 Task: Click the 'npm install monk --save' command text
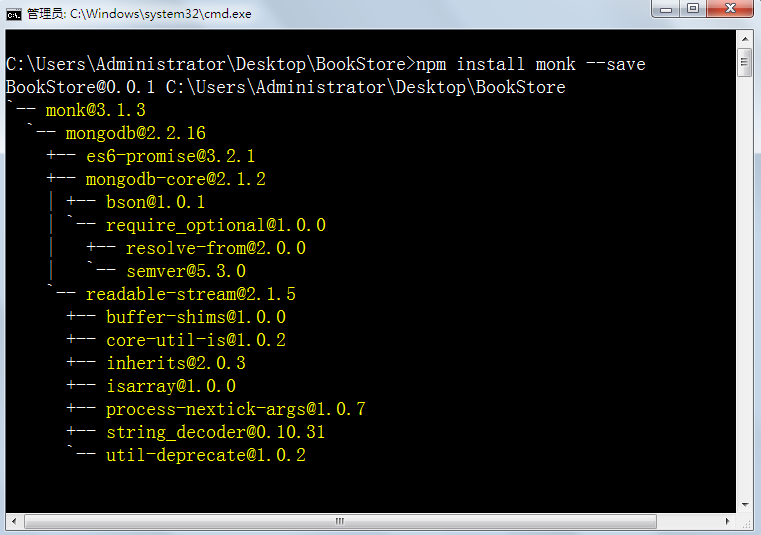click(531, 64)
